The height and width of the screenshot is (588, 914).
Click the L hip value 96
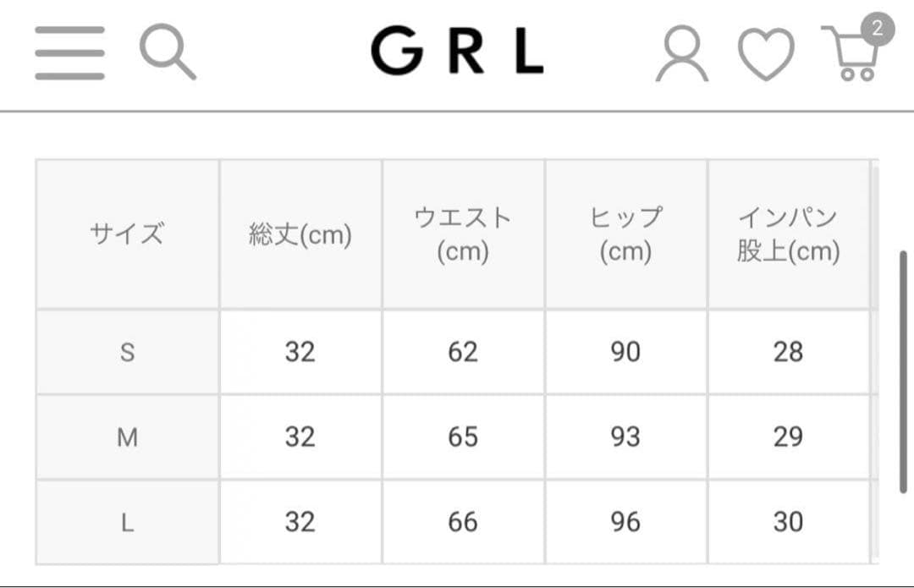(x=625, y=522)
